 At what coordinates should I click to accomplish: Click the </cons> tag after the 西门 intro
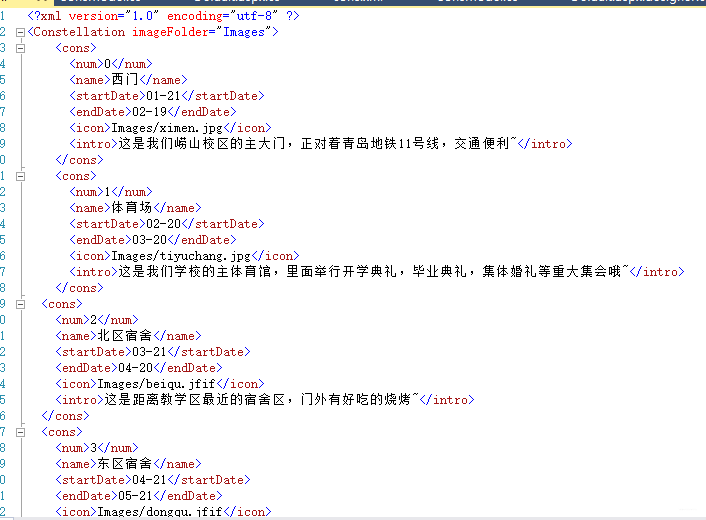point(79,160)
